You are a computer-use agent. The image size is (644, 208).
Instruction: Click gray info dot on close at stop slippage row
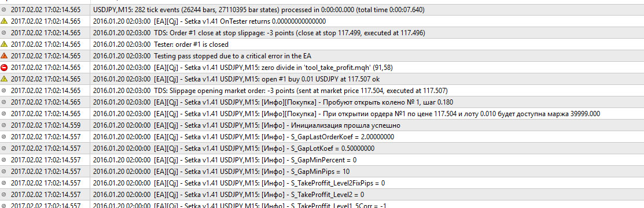5,32
